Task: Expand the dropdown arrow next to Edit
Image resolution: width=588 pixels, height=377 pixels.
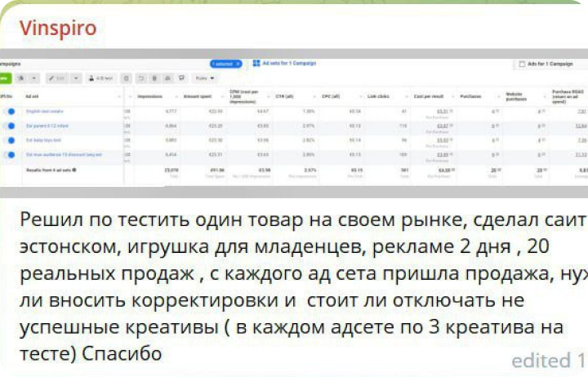Action: [x=75, y=78]
